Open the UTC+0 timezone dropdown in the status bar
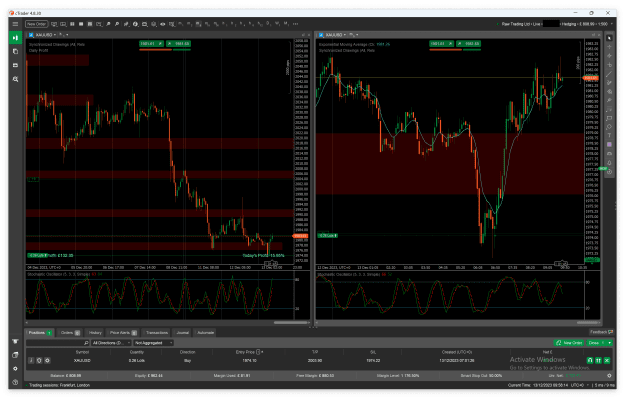This screenshot has width=625, height=399. pyautogui.click(x=580, y=385)
